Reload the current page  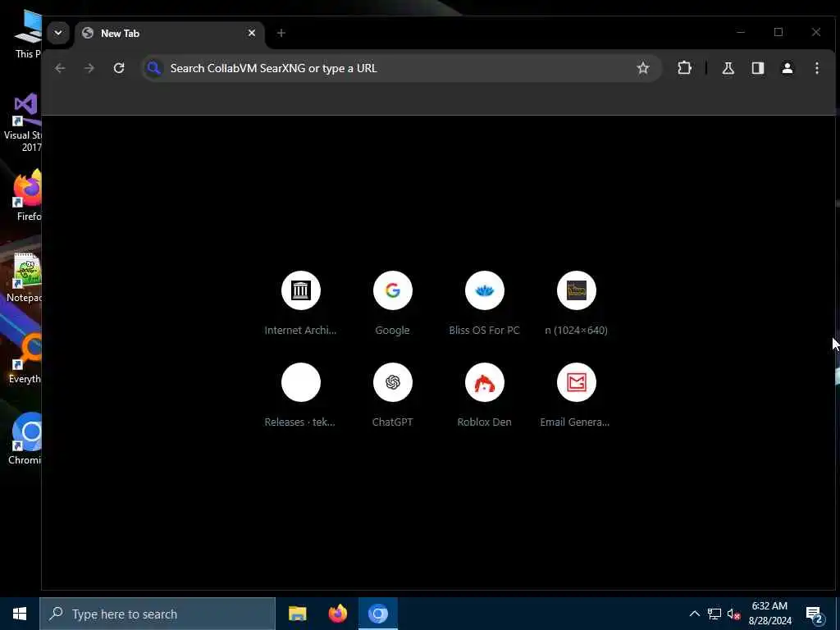coord(119,68)
